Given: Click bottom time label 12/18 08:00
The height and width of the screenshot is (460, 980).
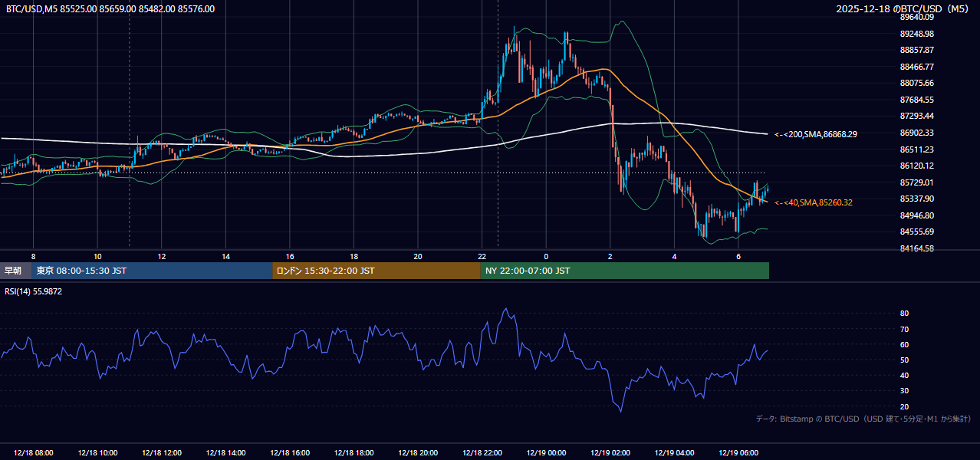Looking at the screenshot, I should click(x=33, y=452).
